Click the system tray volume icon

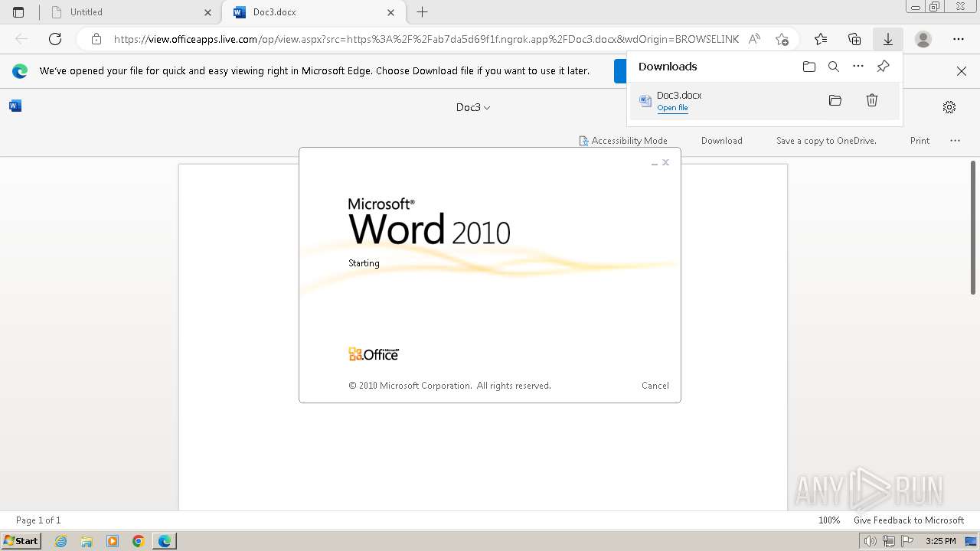click(x=870, y=541)
